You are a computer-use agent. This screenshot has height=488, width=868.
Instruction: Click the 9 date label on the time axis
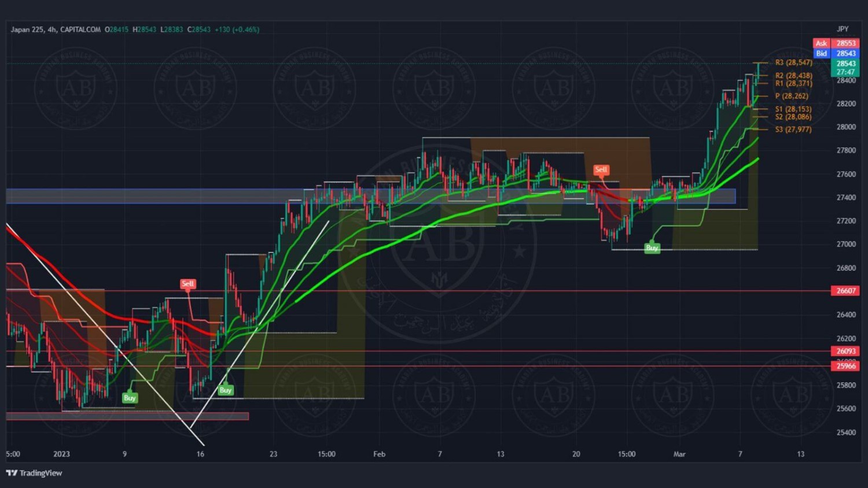click(124, 454)
